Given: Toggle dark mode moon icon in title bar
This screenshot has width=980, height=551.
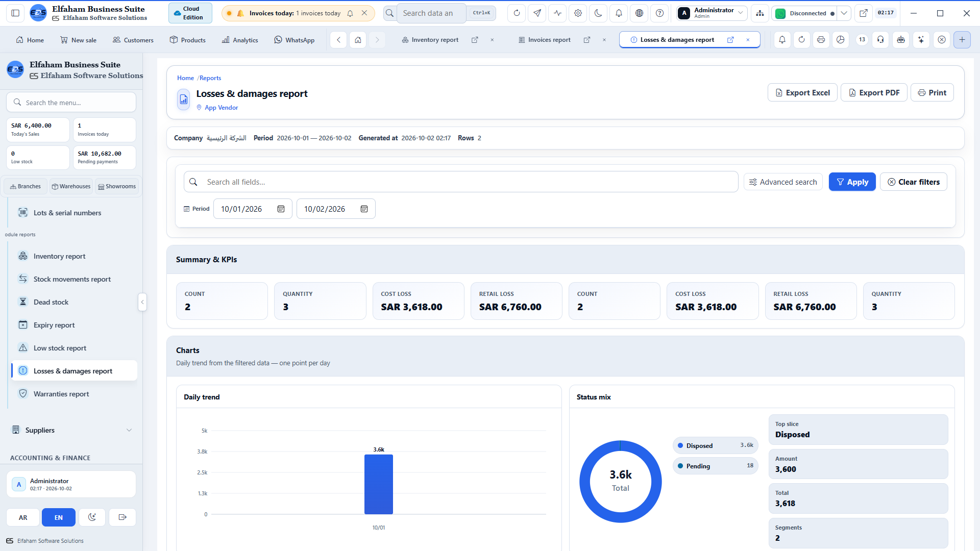Looking at the screenshot, I should click(598, 13).
